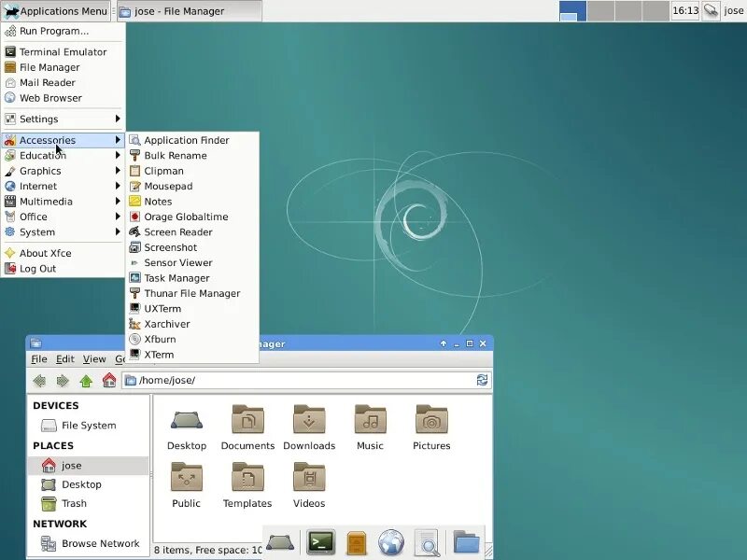Select jose in Places sidebar
This screenshot has width=747, height=560.
tap(89, 465)
